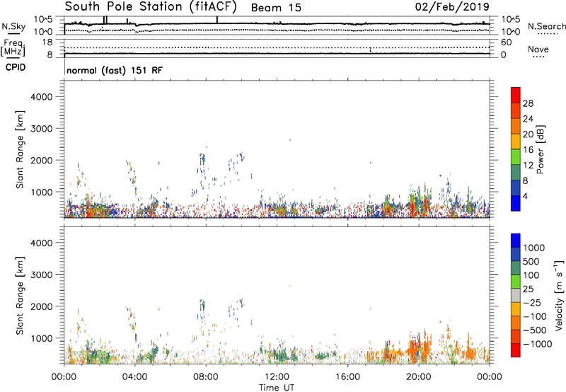Click the '20:00' time tick label

click(x=419, y=377)
